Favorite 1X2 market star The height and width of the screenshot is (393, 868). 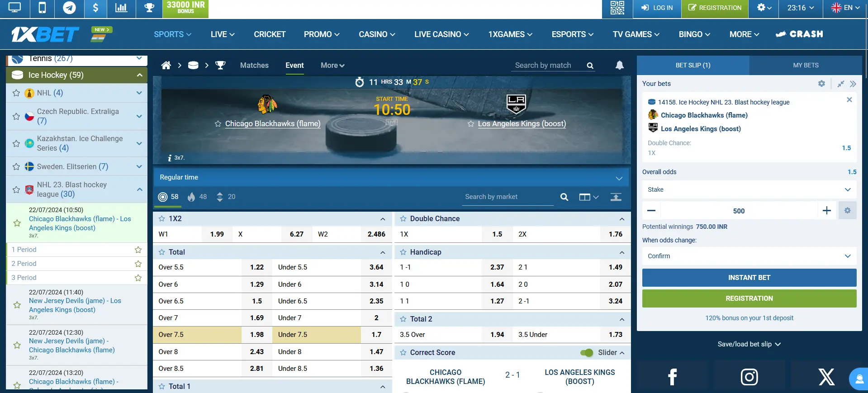click(x=161, y=219)
